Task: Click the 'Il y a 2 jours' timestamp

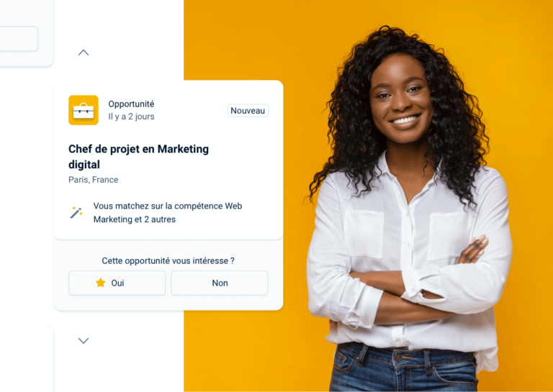Action: coord(131,117)
